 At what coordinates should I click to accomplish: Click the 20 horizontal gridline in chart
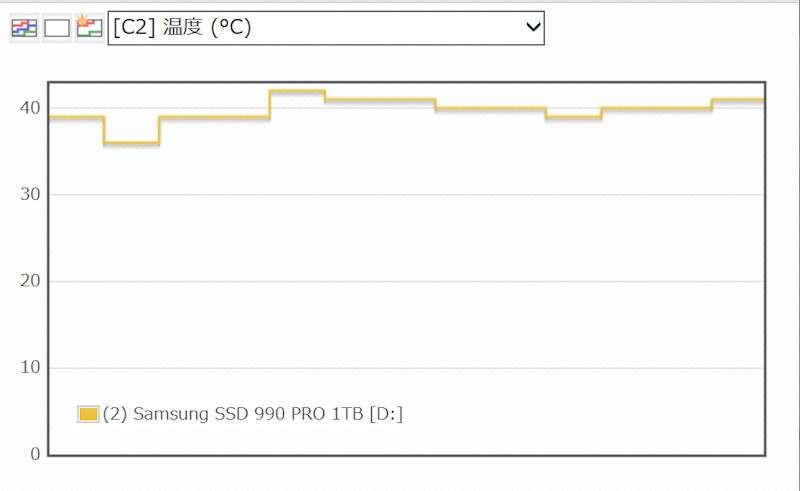pyautogui.click(x=407, y=281)
